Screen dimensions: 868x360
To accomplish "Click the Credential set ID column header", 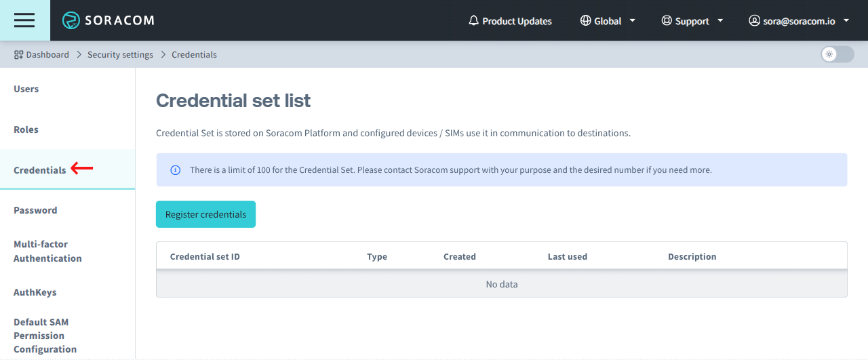I will [x=205, y=256].
